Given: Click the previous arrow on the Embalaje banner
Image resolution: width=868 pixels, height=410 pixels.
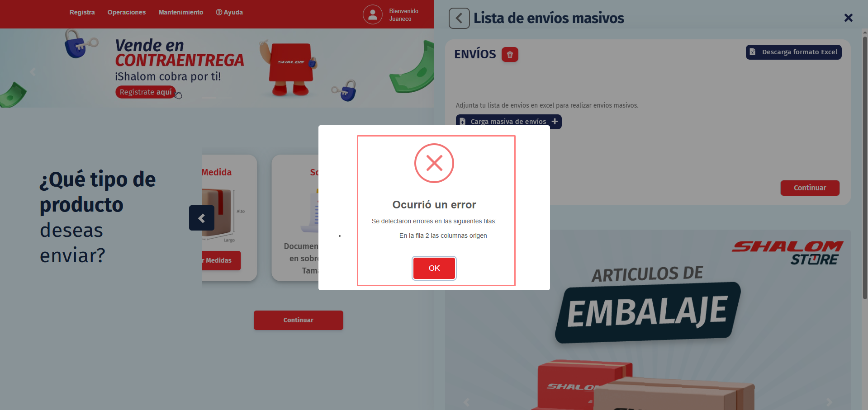Looking at the screenshot, I should pos(466,402).
